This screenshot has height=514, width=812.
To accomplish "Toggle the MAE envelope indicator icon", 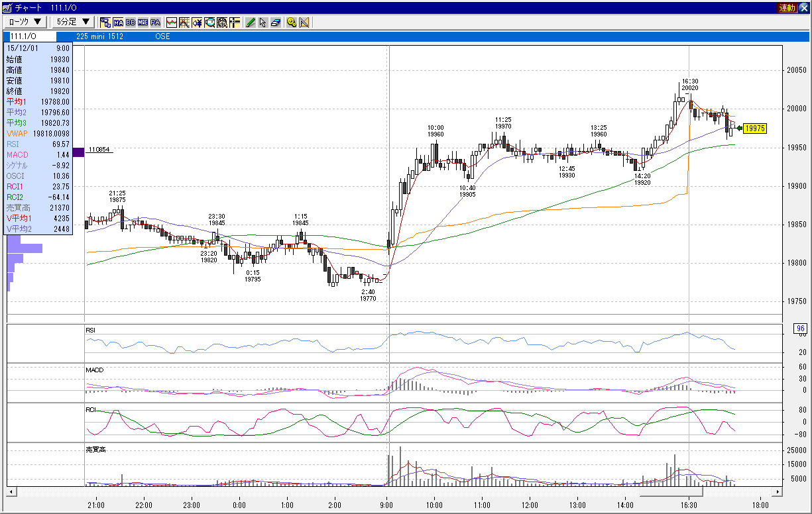I will coord(143,22).
